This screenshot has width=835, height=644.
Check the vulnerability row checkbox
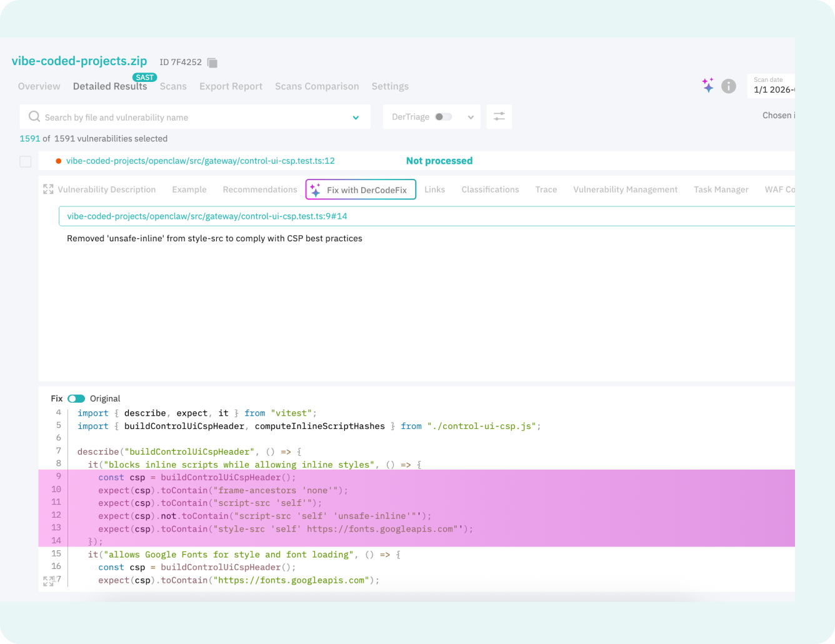(26, 162)
